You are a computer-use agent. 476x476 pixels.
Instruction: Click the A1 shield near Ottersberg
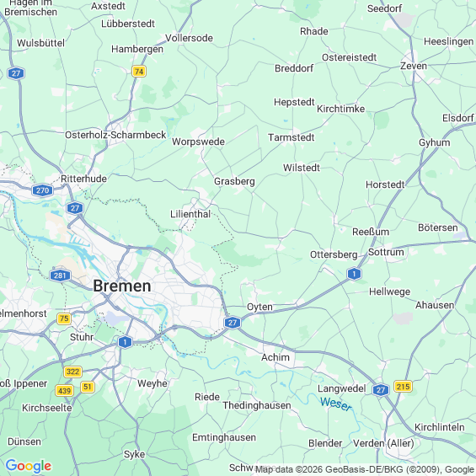354,274
